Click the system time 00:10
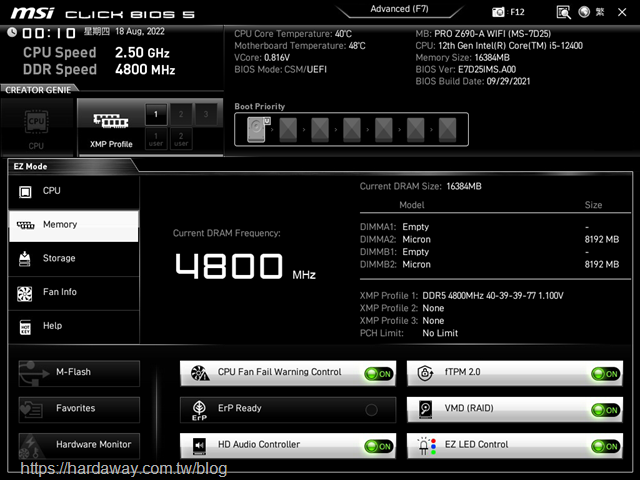The width and height of the screenshot is (640, 480). pos(49,33)
